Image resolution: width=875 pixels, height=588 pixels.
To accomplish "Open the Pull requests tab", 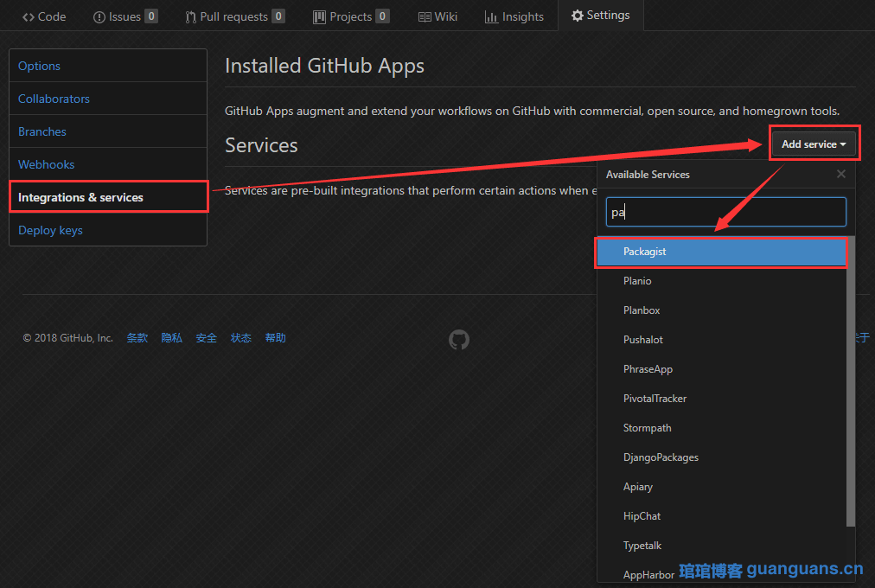I will tap(235, 16).
